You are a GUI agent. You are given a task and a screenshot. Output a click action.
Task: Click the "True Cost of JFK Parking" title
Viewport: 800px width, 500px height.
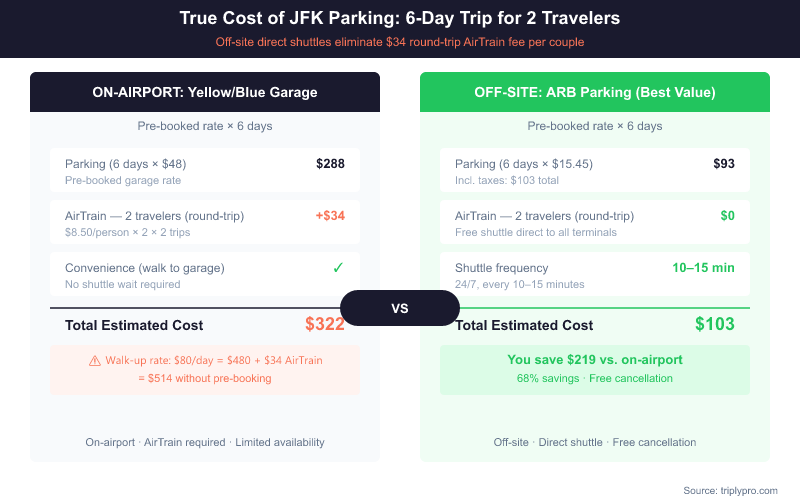pos(400,18)
